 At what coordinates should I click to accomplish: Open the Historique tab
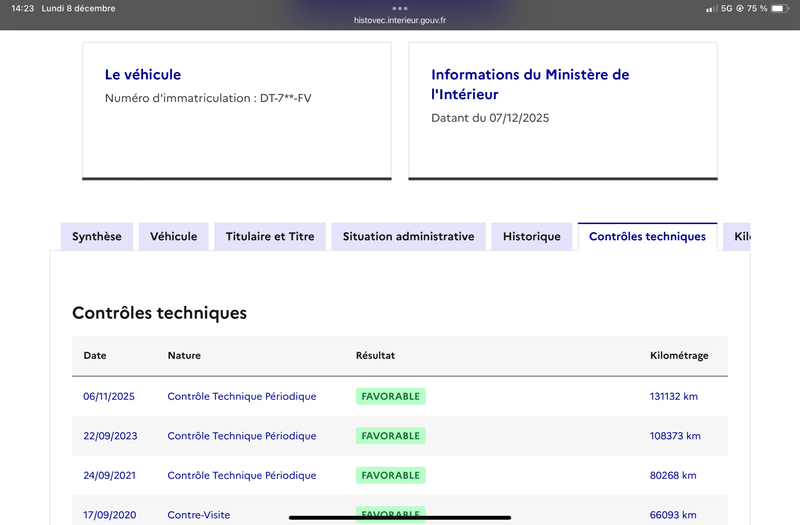pyautogui.click(x=532, y=237)
